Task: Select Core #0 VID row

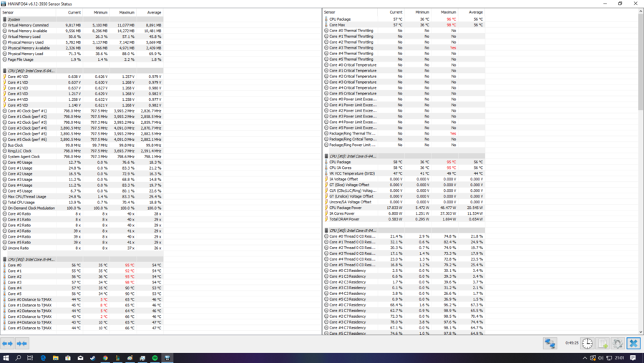Action: click(x=82, y=77)
